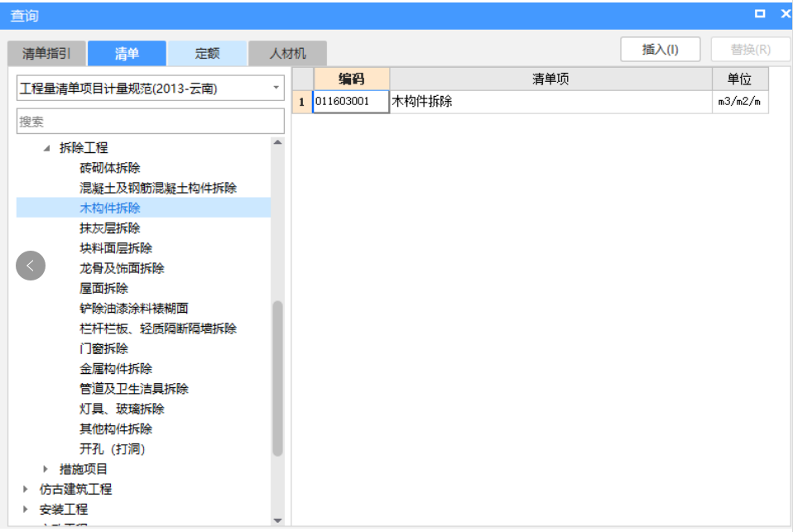
Task: Click the 搜索 search input box
Action: 149,121
